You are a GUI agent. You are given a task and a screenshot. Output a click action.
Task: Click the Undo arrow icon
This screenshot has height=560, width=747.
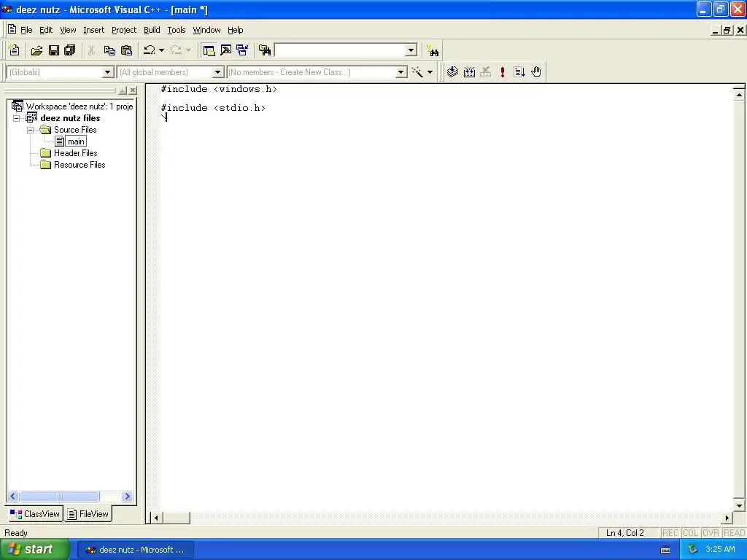[x=150, y=50]
